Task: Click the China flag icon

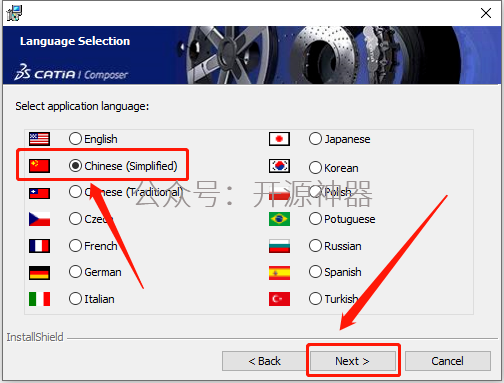Action: coord(39,166)
